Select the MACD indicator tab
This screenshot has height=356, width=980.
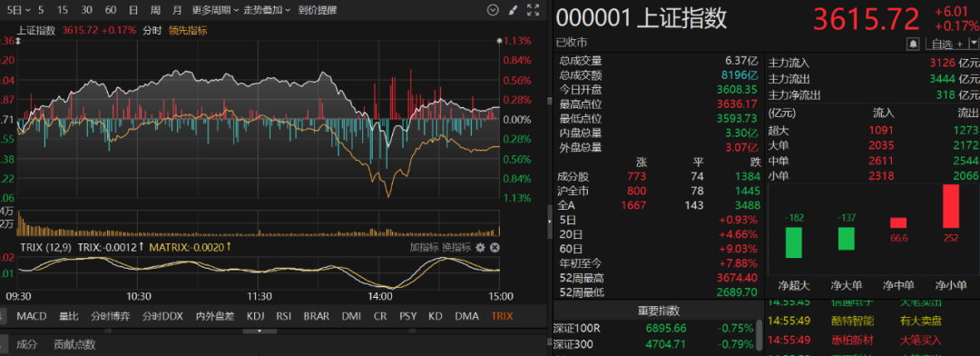(x=32, y=316)
